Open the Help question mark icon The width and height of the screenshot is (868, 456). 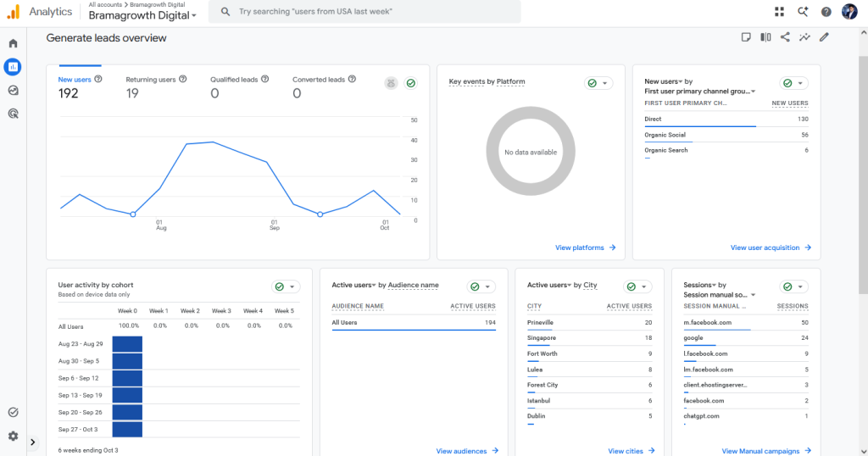(826, 12)
